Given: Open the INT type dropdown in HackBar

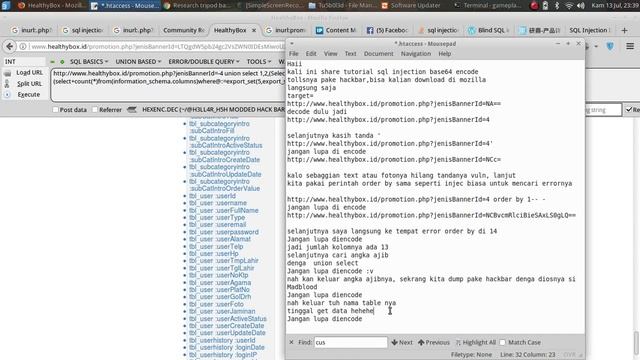Looking at the screenshot, I should point(24,62).
